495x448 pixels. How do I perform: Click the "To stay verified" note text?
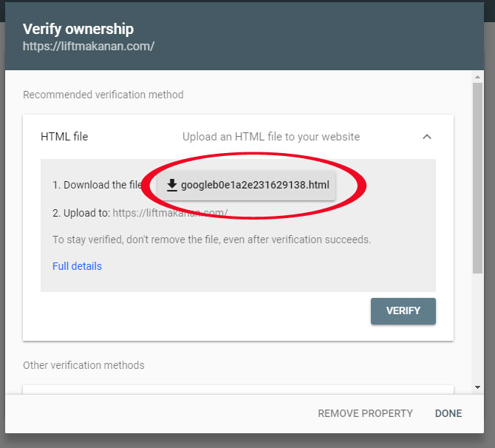click(211, 240)
